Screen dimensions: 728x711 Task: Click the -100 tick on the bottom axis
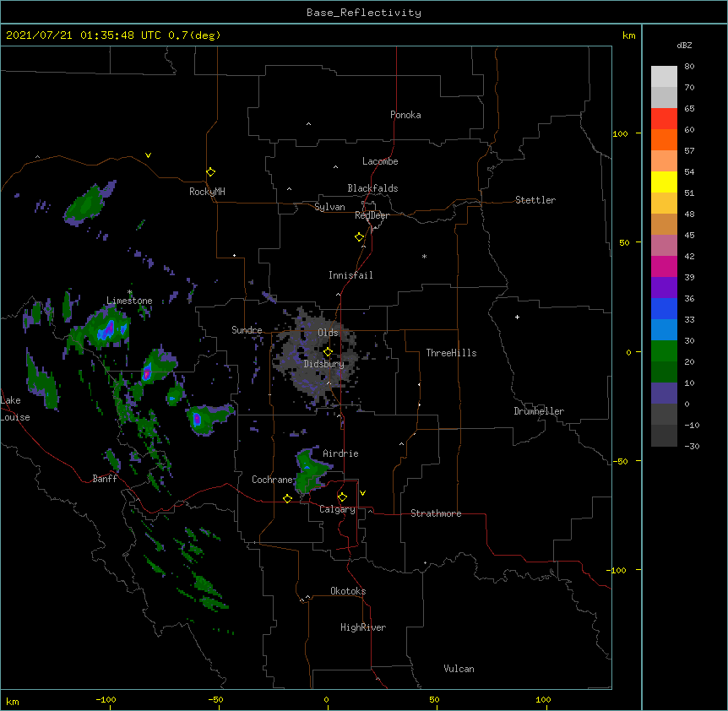[106, 699]
